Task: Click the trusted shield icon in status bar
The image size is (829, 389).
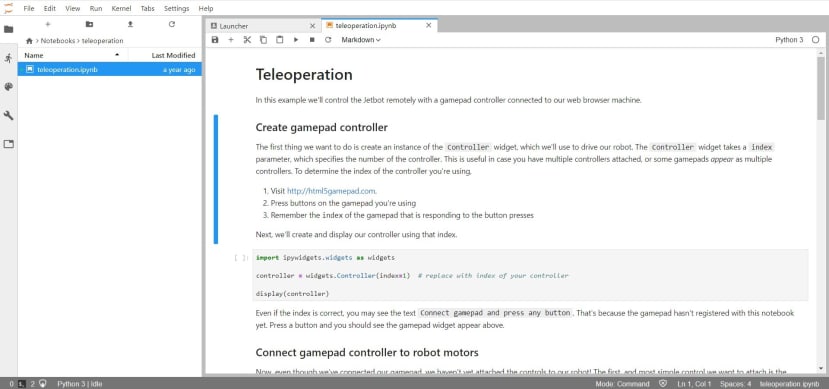Action: tap(663, 384)
